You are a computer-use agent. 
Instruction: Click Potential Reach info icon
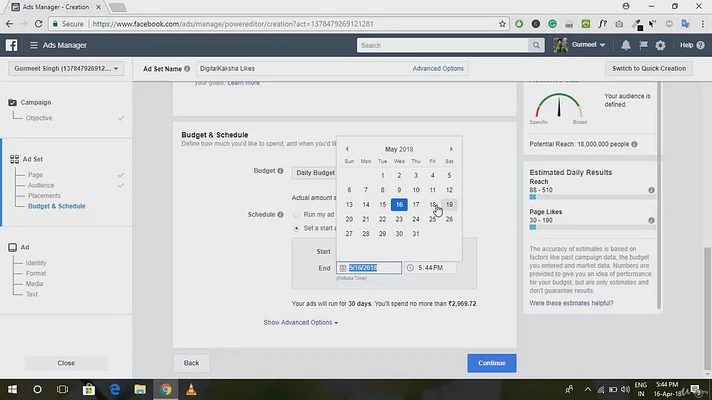634,144
